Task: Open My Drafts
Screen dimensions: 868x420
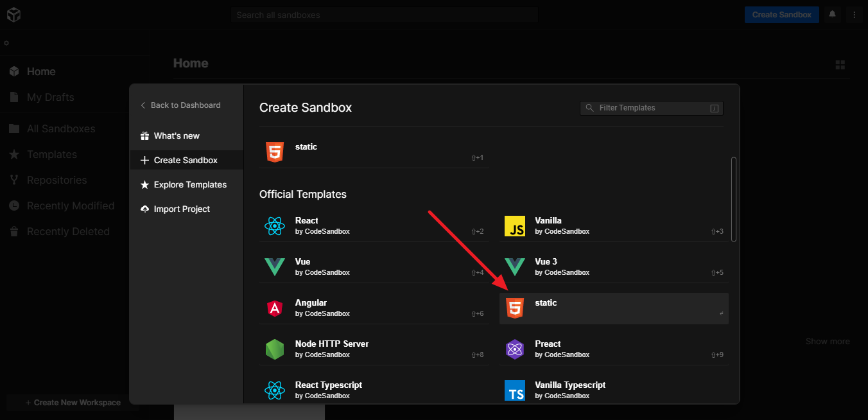Action: [51, 97]
